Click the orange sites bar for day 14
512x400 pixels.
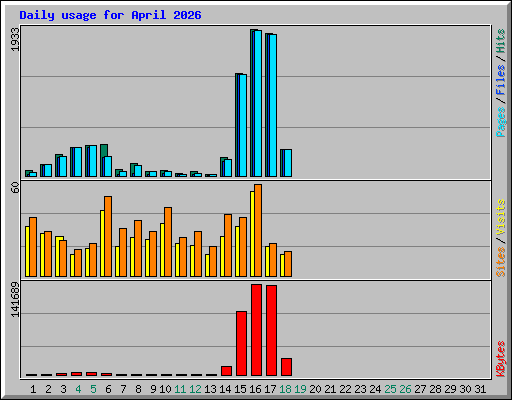tap(228, 245)
